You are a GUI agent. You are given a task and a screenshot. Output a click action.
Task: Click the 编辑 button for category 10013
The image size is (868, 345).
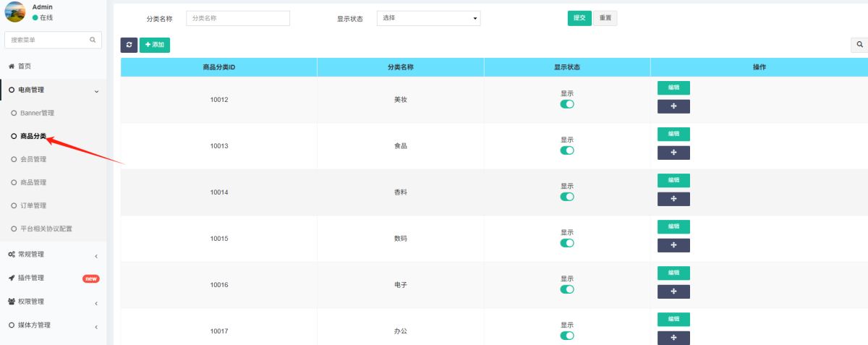tap(673, 134)
